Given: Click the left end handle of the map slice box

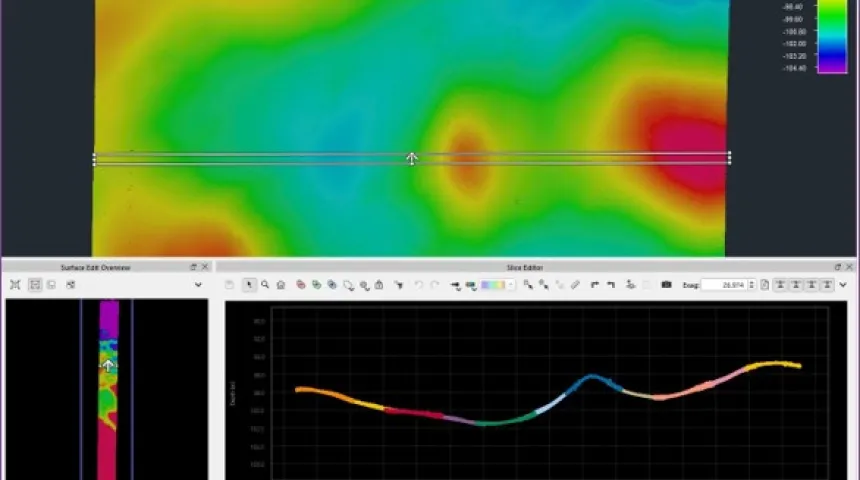Looking at the screenshot, I should 94,159.
